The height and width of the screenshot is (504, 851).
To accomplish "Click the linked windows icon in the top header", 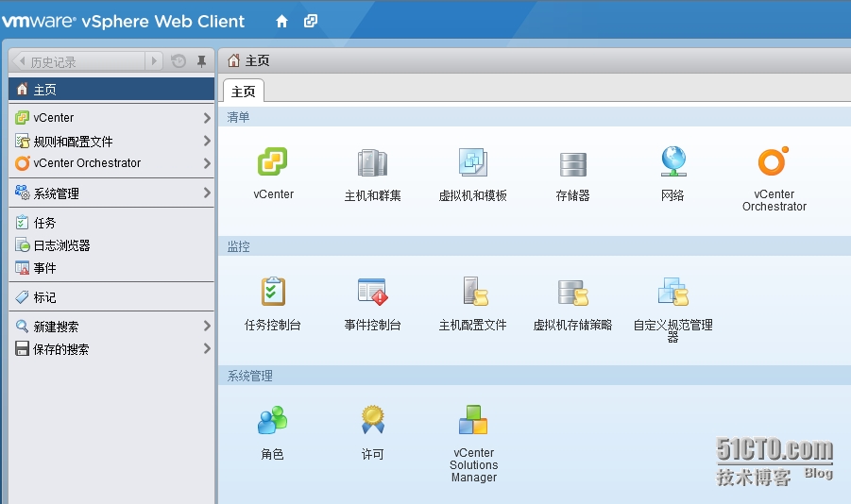I will 311,21.
